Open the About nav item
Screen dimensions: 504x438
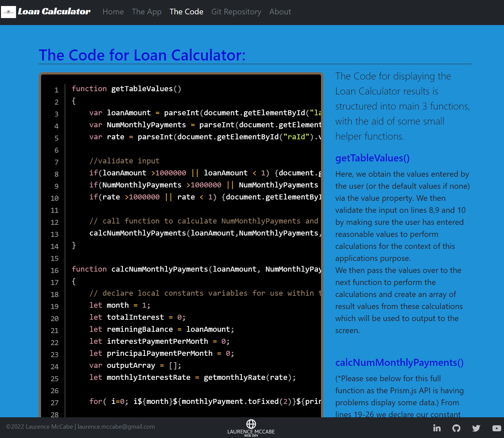[x=280, y=12]
